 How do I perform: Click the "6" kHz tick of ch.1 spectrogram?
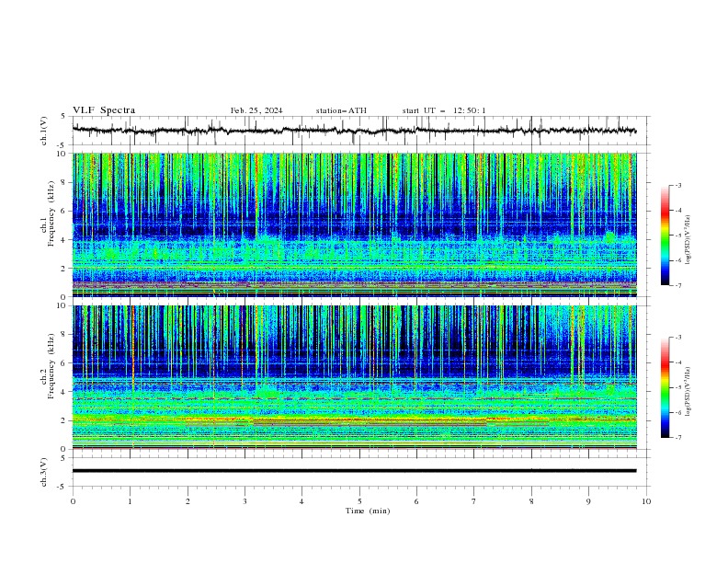coord(65,211)
